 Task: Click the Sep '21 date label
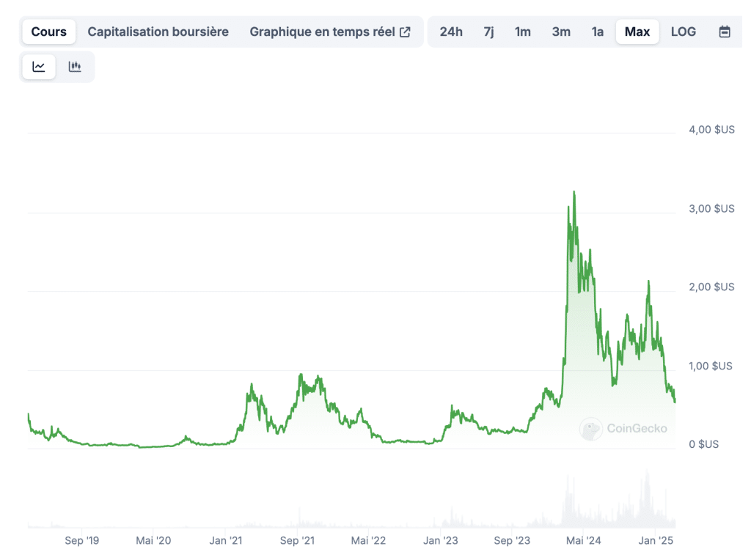pyautogui.click(x=297, y=540)
